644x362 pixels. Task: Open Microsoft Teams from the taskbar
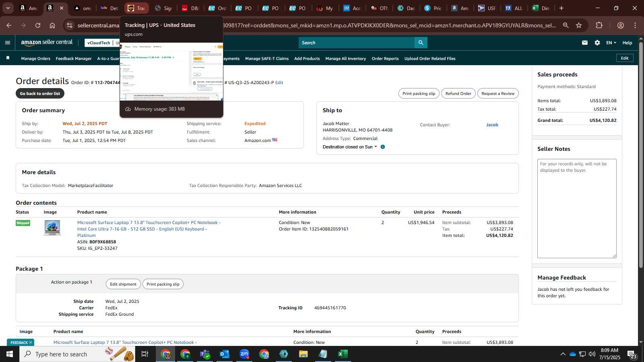click(x=205, y=354)
